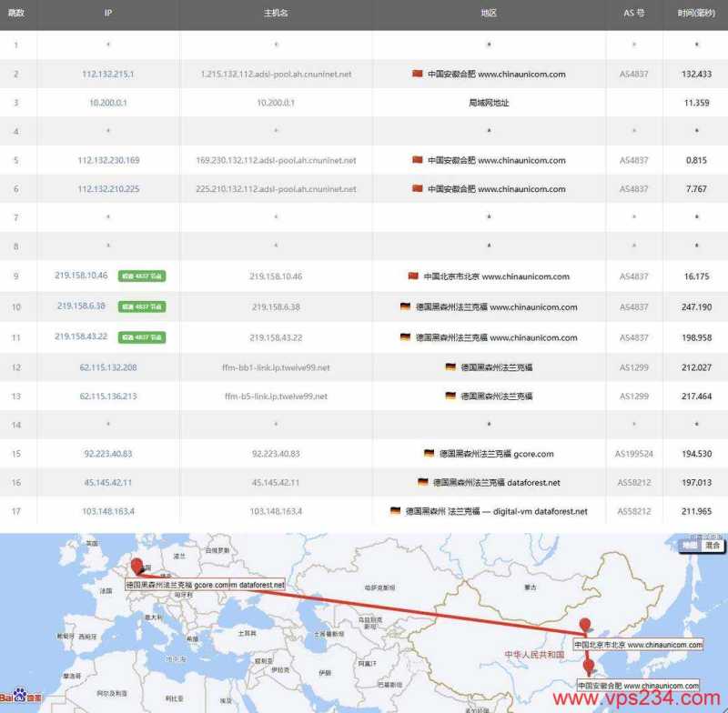
Task: Click the IP column header
Action: [107, 13]
